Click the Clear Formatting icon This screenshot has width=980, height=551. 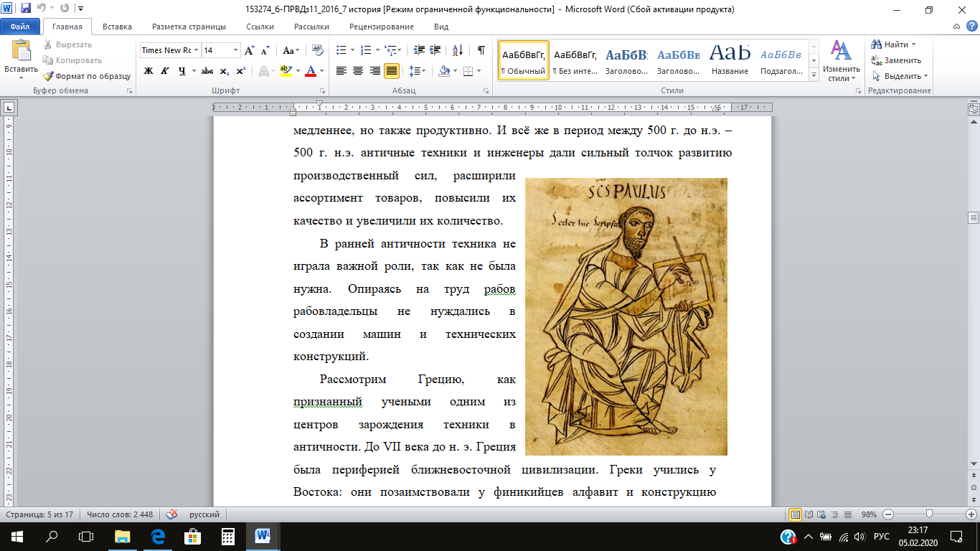(318, 50)
